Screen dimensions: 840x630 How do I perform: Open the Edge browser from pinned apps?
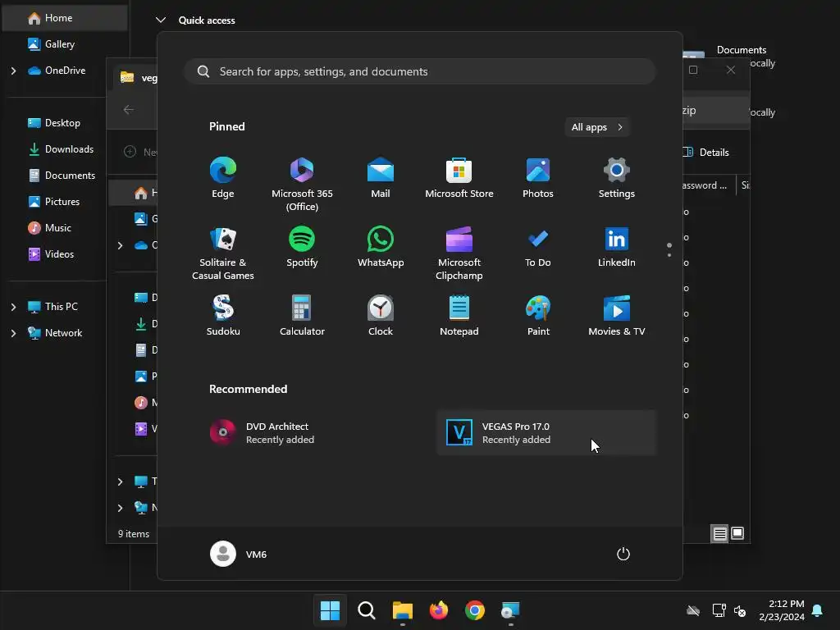tap(223, 178)
